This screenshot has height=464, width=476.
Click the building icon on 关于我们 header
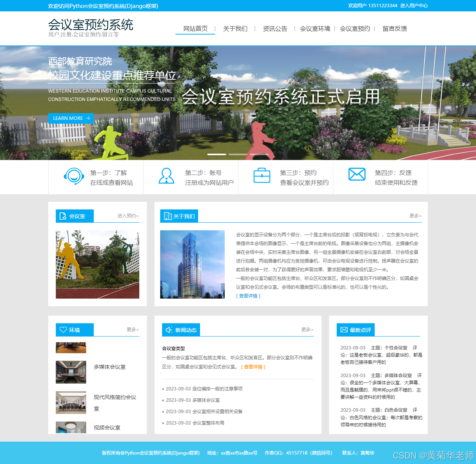pyautogui.click(x=167, y=216)
